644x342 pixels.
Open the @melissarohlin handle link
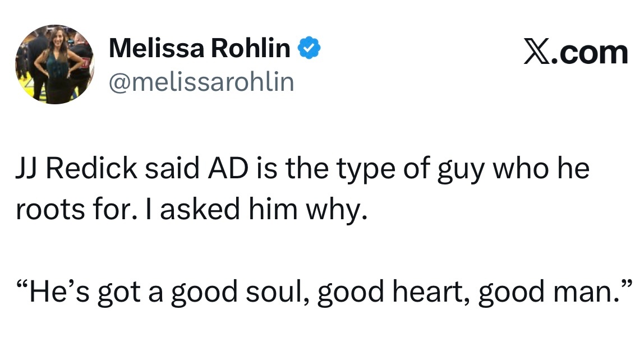point(201,82)
